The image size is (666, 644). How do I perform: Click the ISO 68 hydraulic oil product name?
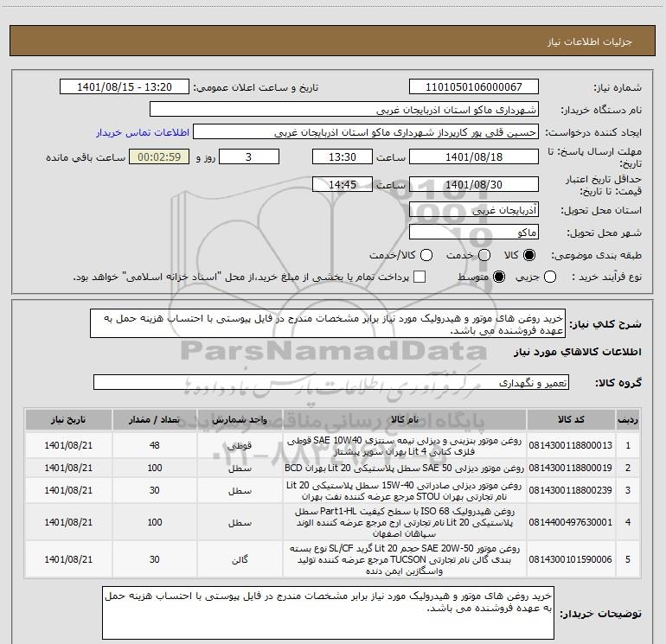coord(405,522)
